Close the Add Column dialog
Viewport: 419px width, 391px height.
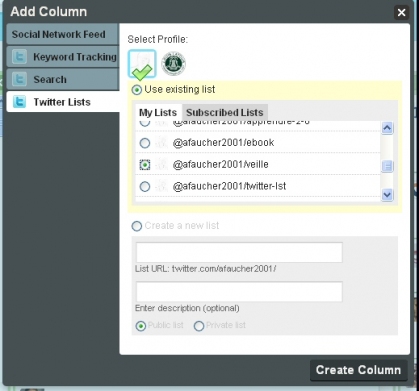(x=401, y=12)
